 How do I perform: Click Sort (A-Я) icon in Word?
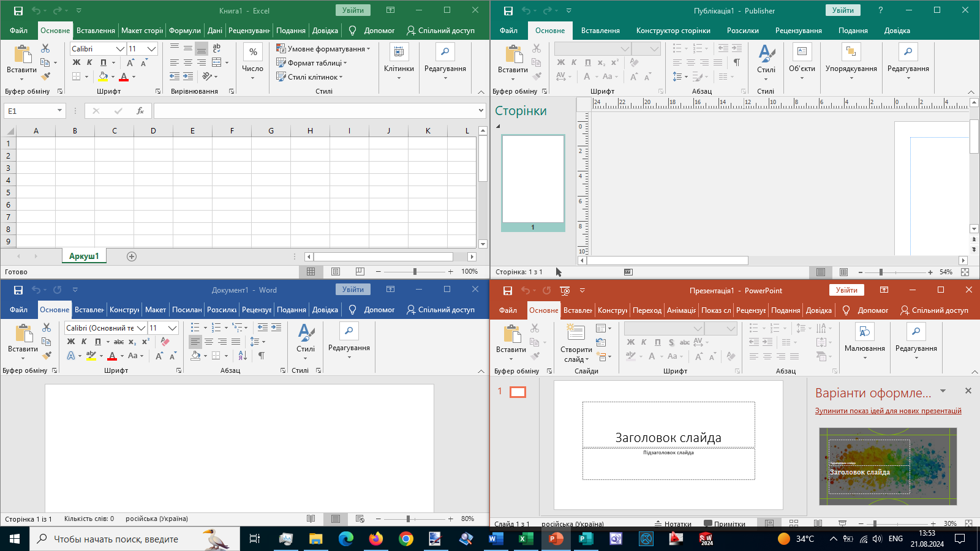(x=243, y=356)
